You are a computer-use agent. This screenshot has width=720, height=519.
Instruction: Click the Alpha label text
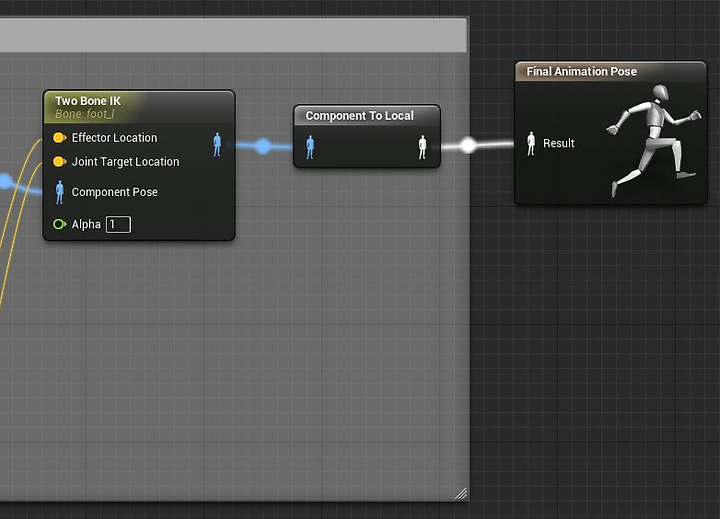[86, 224]
